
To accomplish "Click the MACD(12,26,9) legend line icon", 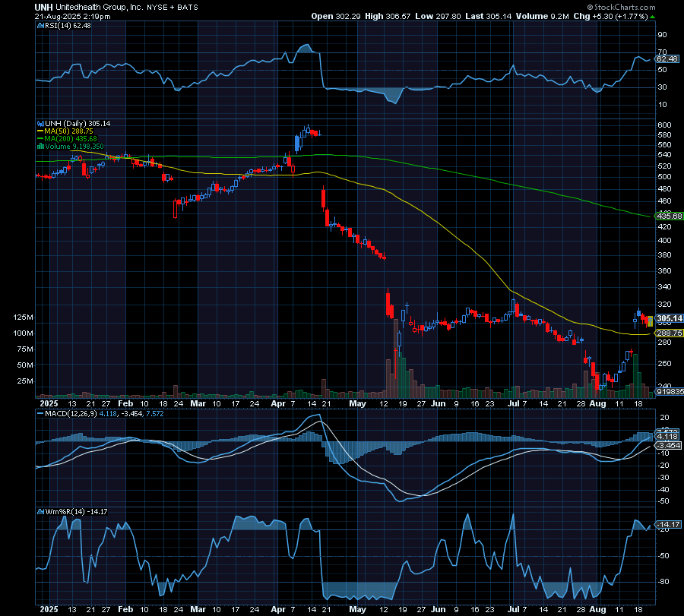I will [40, 414].
